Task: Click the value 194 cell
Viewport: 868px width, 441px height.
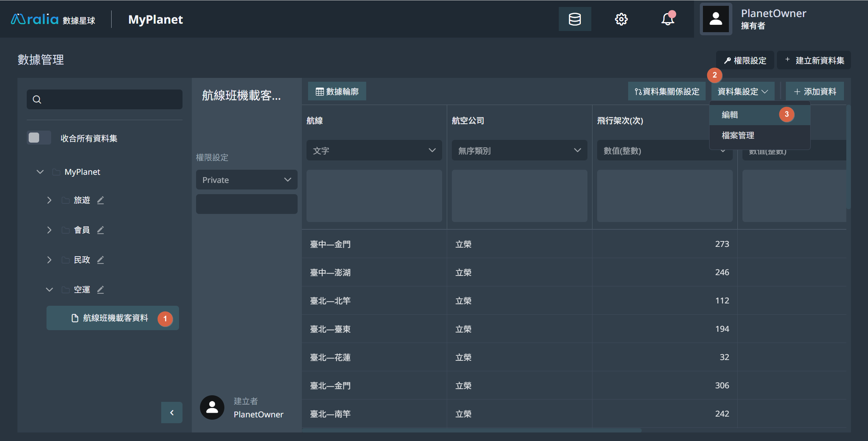Action: tap(665, 329)
